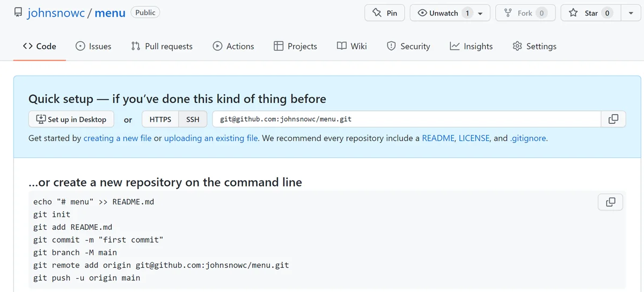Open the Actions tab
Viewport: 644px width, 292px height.
click(233, 46)
